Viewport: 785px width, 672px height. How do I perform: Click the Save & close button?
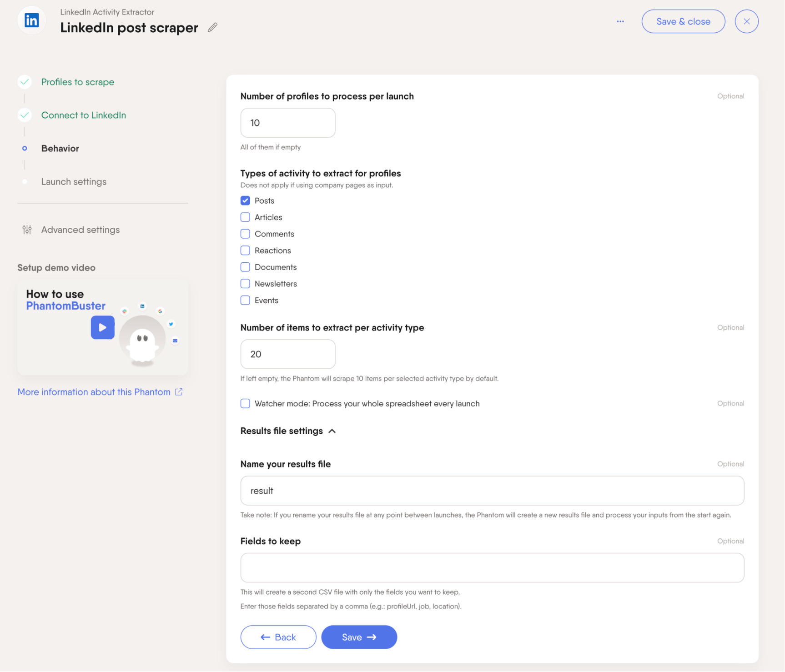coord(683,21)
